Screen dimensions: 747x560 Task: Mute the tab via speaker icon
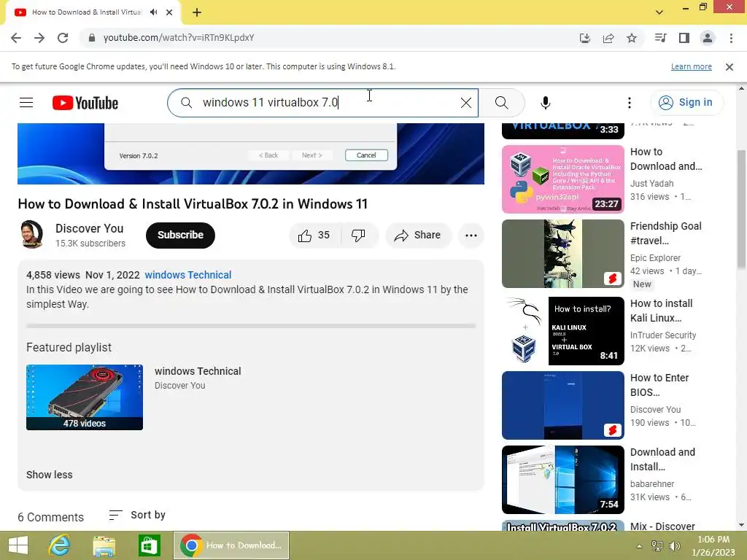(153, 12)
